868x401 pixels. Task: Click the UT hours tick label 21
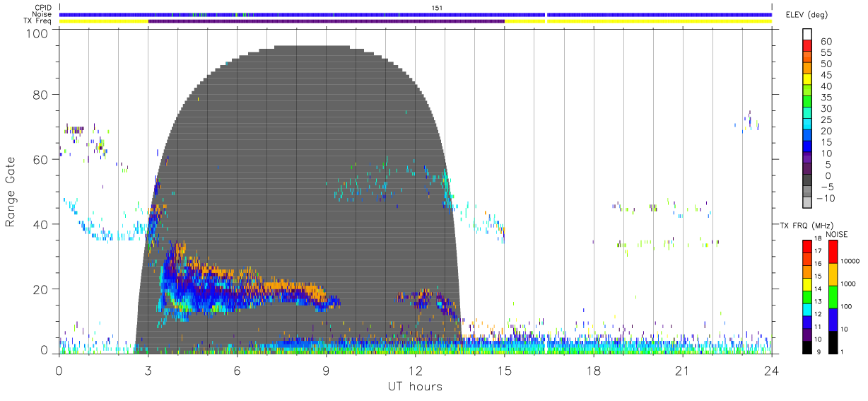pyautogui.click(x=683, y=371)
